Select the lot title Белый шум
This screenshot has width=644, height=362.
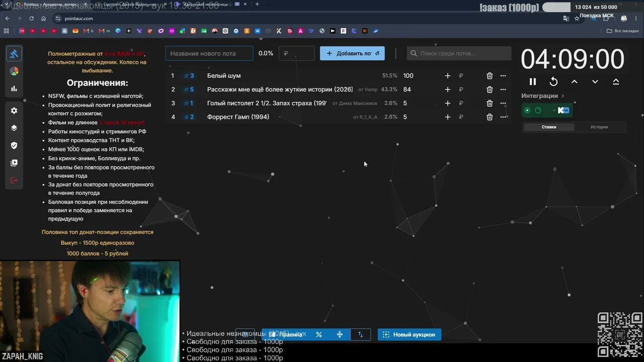pyautogui.click(x=224, y=76)
